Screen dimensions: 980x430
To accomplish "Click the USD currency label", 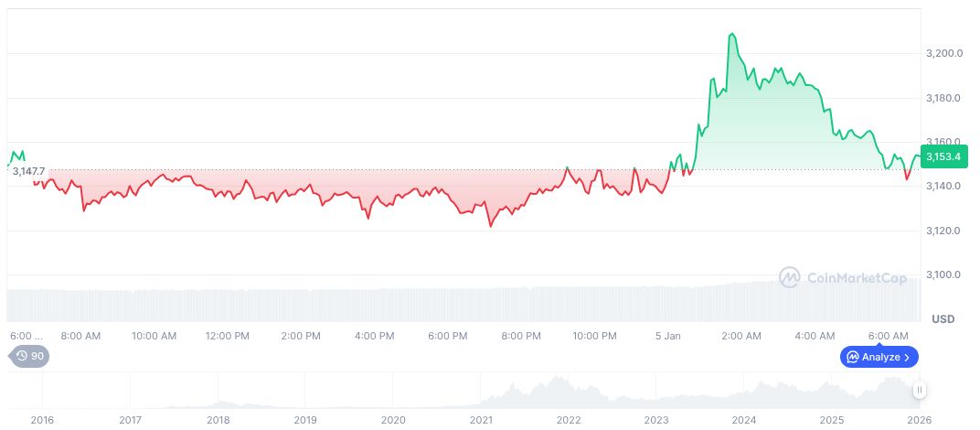I will (943, 318).
